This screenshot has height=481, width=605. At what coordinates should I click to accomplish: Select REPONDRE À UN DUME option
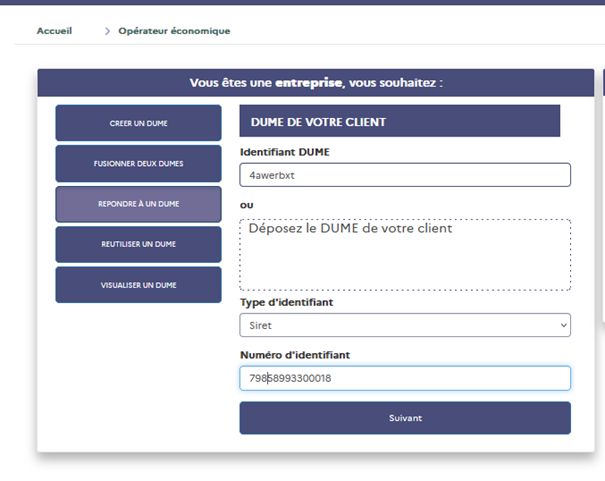point(139,204)
